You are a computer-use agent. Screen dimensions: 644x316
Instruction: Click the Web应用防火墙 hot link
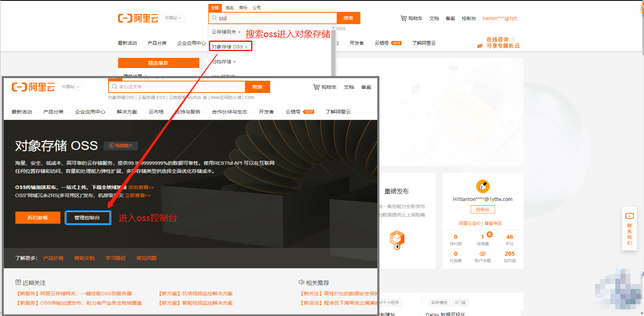tap(226, 98)
